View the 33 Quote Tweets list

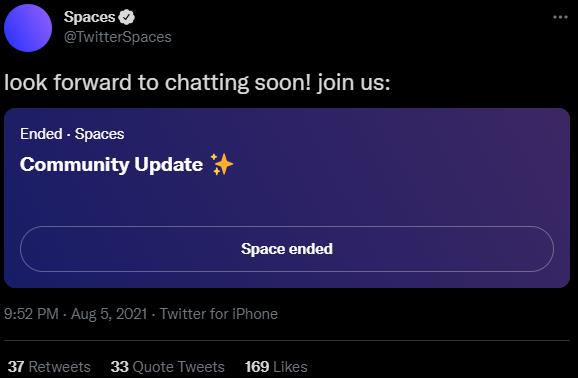click(167, 367)
